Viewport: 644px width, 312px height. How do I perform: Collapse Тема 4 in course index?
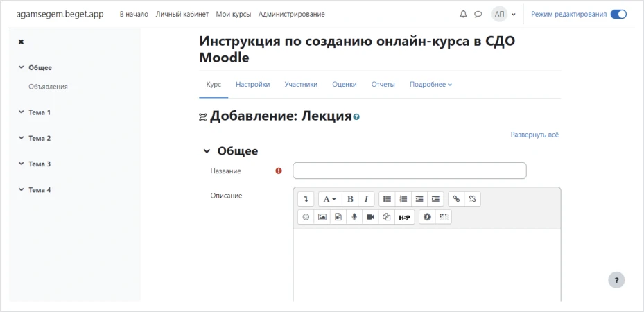click(21, 190)
